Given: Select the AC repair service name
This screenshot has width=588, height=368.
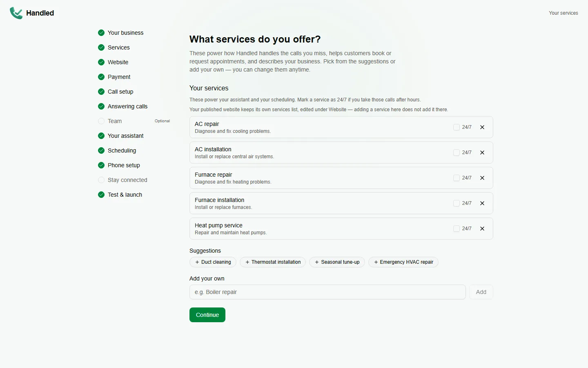Looking at the screenshot, I should pos(207,124).
